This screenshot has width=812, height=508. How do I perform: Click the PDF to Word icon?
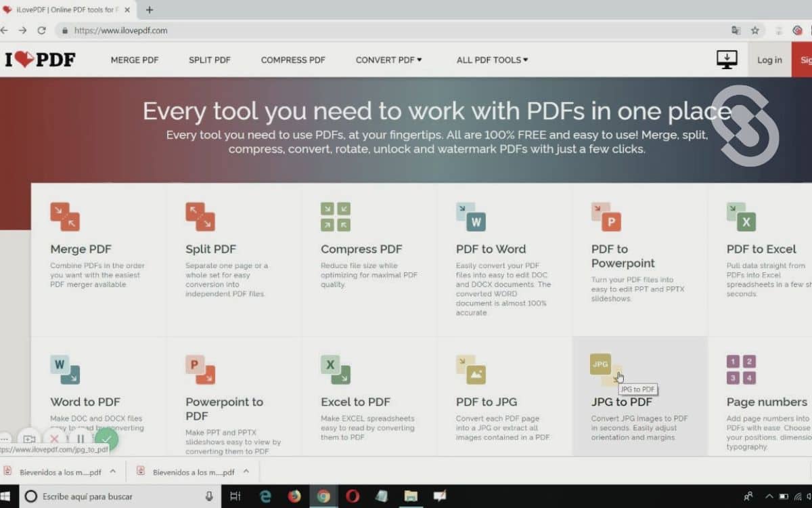click(471, 217)
